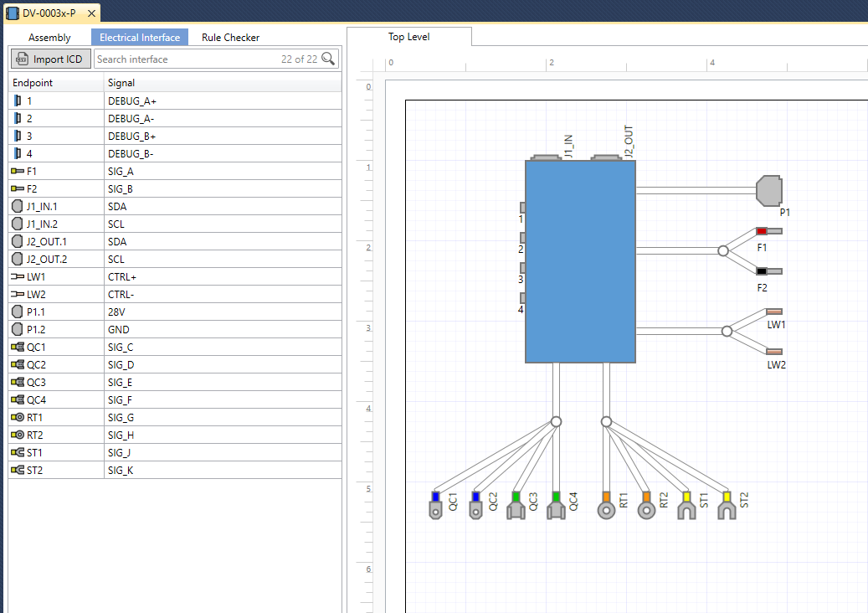Switch to the Assembly tab
Image resolution: width=868 pixels, height=613 pixels.
pyautogui.click(x=49, y=38)
